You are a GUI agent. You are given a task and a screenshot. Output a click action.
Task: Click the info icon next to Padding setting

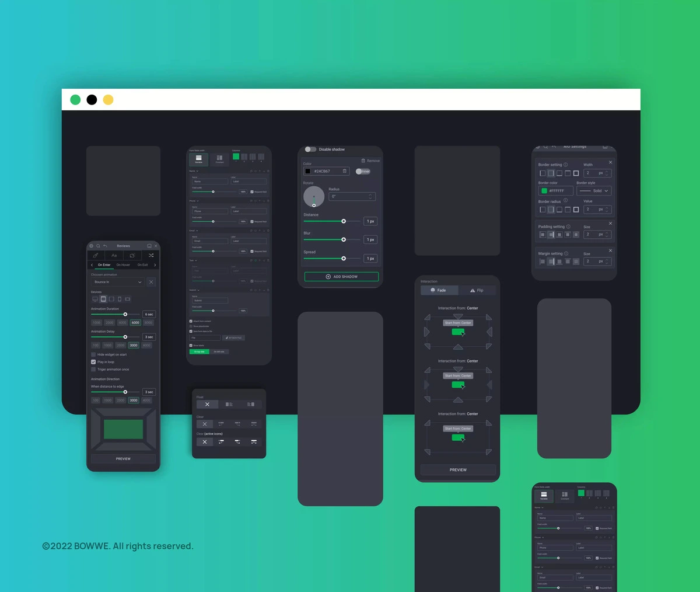tap(568, 227)
